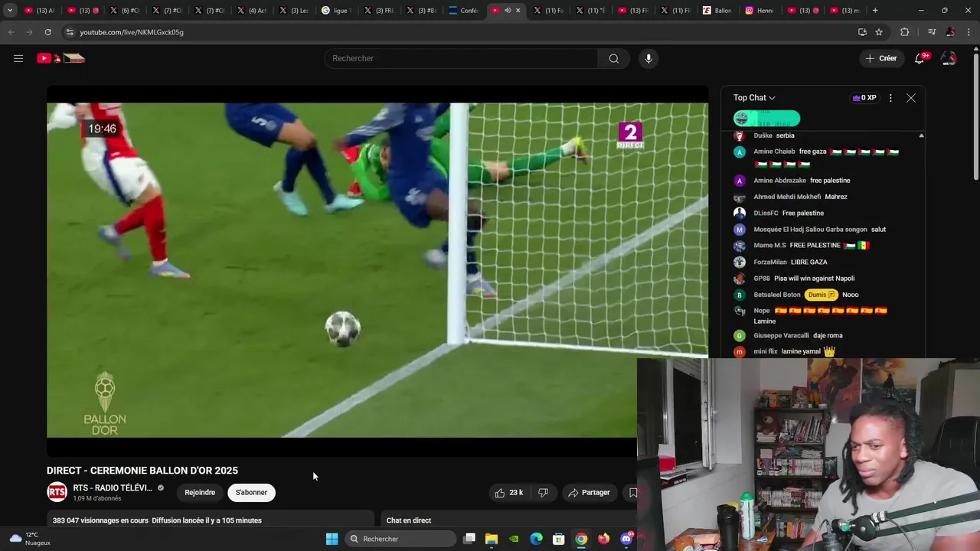980x551 pixels.
Task: Open Firefox from taskbar
Action: [603, 539]
